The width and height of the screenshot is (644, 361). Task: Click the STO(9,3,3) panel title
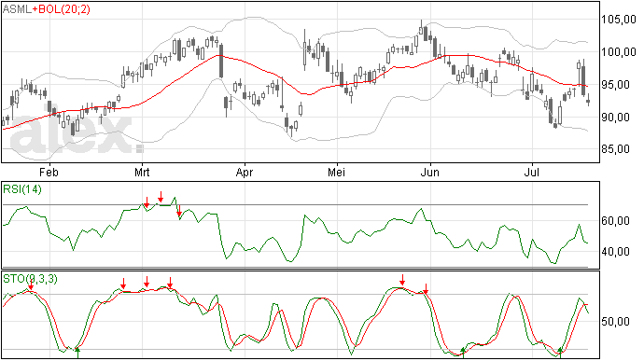31,279
